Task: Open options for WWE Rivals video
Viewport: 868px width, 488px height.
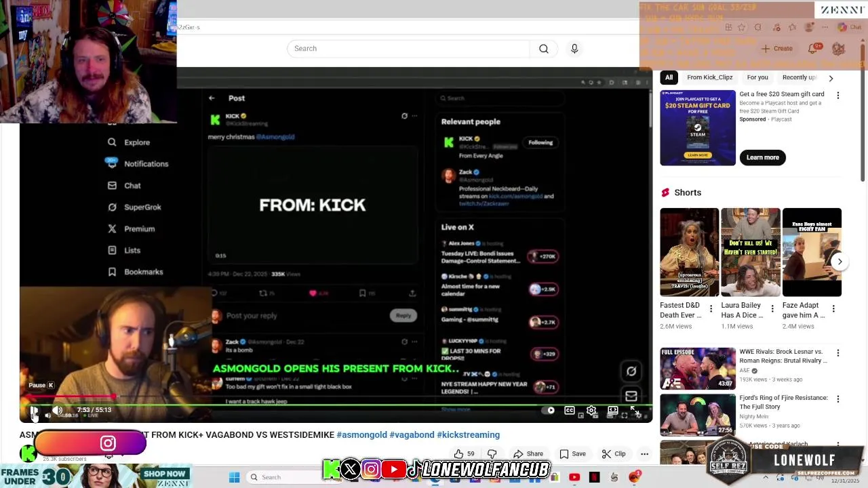Action: 837,353
